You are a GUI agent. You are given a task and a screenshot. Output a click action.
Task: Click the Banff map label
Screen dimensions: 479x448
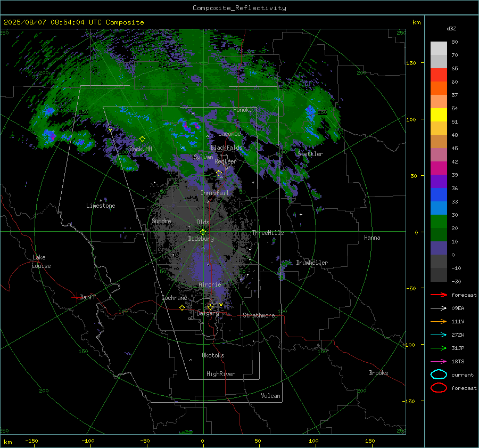click(88, 297)
